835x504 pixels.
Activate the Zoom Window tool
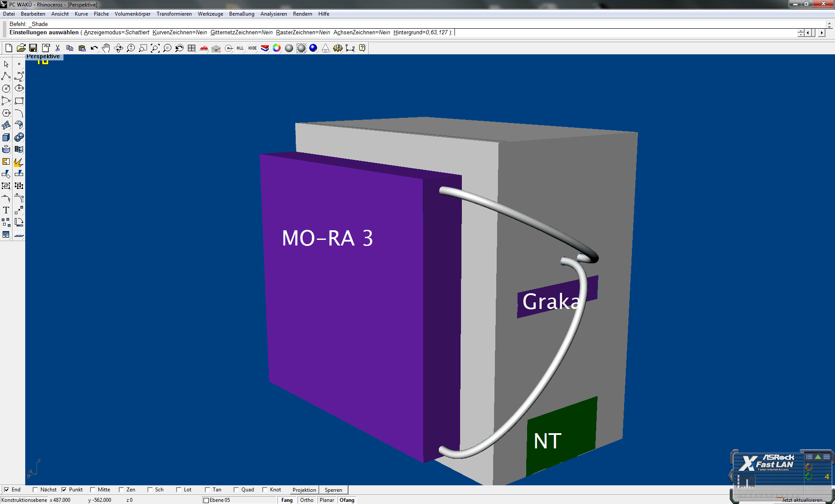click(x=143, y=48)
